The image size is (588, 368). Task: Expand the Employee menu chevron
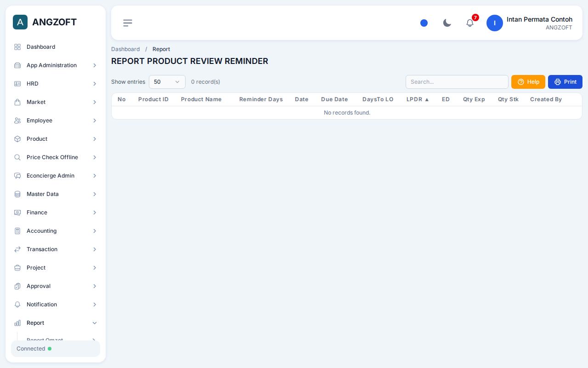[x=95, y=121]
